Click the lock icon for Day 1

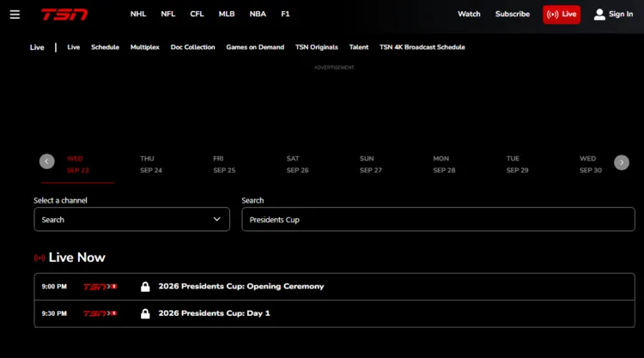coord(145,313)
